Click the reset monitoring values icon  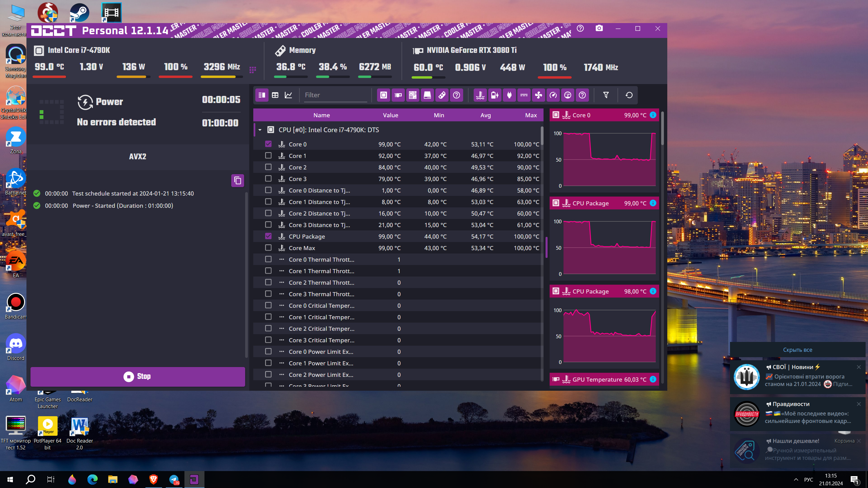[629, 95]
